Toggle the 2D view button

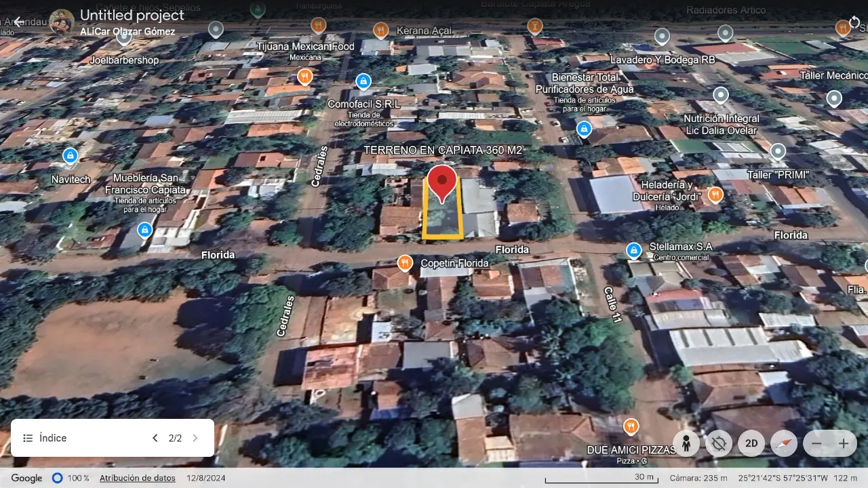pos(751,444)
